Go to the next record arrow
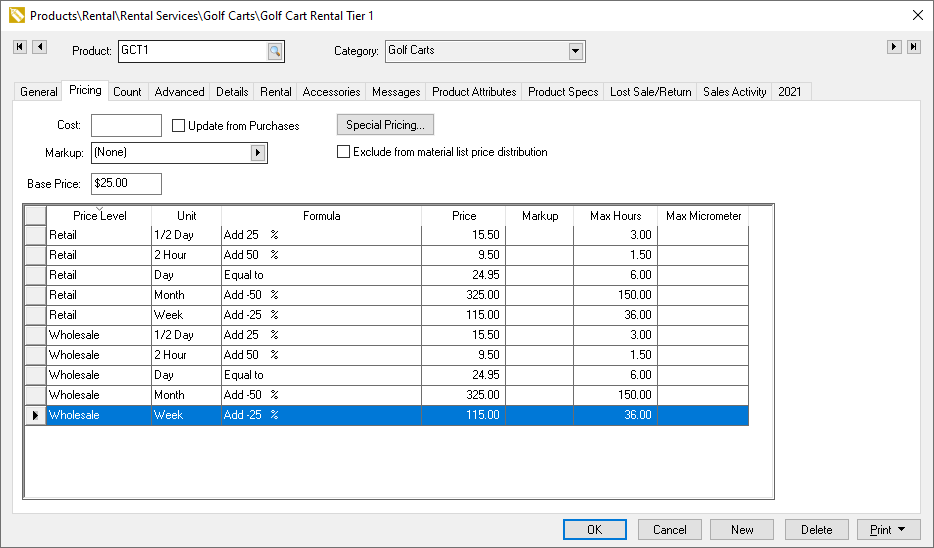Image resolution: width=934 pixels, height=548 pixels. (894, 47)
